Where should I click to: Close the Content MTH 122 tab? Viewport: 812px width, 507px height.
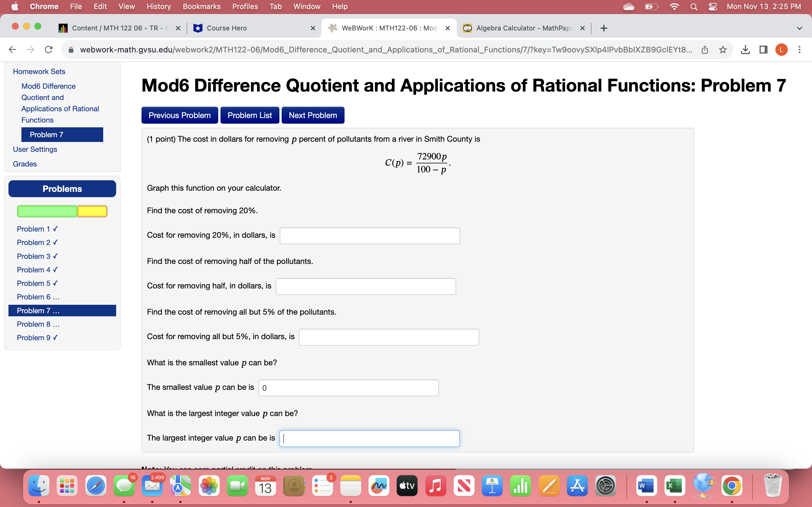(x=178, y=28)
